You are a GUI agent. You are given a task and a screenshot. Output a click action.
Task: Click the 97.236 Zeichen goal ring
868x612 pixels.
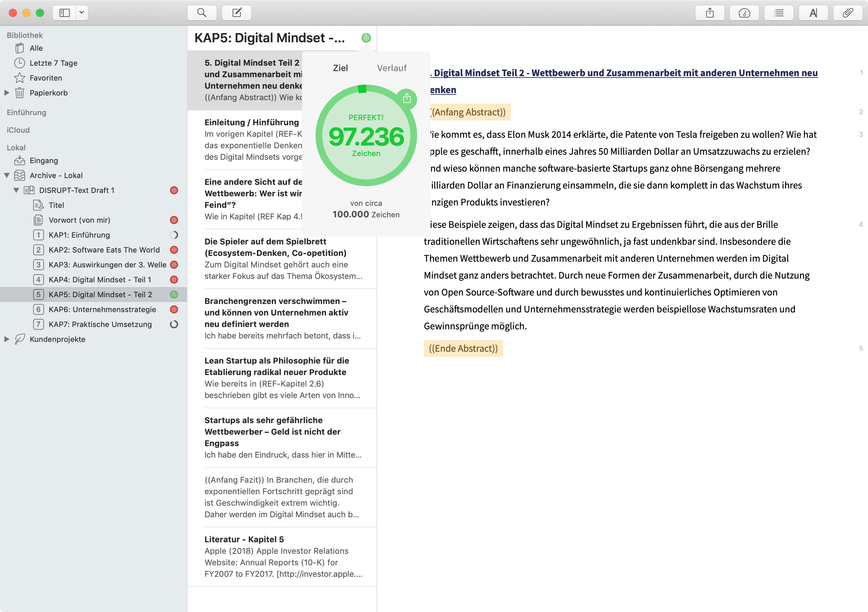(x=366, y=136)
